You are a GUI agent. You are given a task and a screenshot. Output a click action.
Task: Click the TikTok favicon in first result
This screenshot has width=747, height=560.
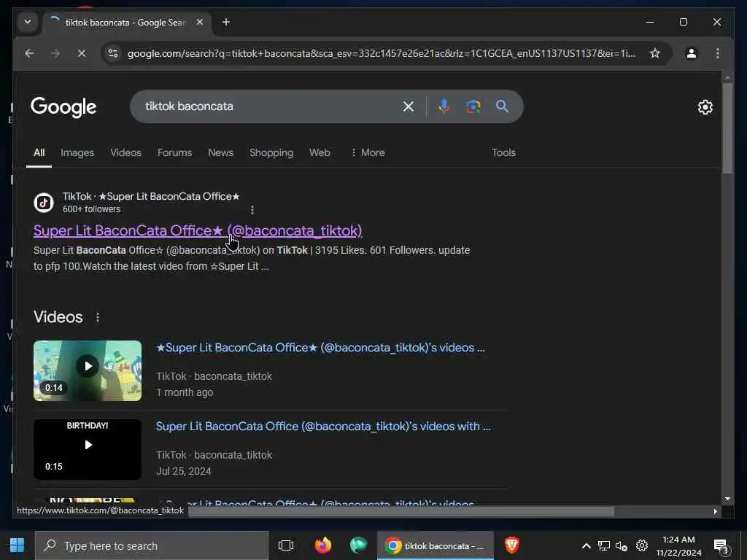(x=44, y=203)
